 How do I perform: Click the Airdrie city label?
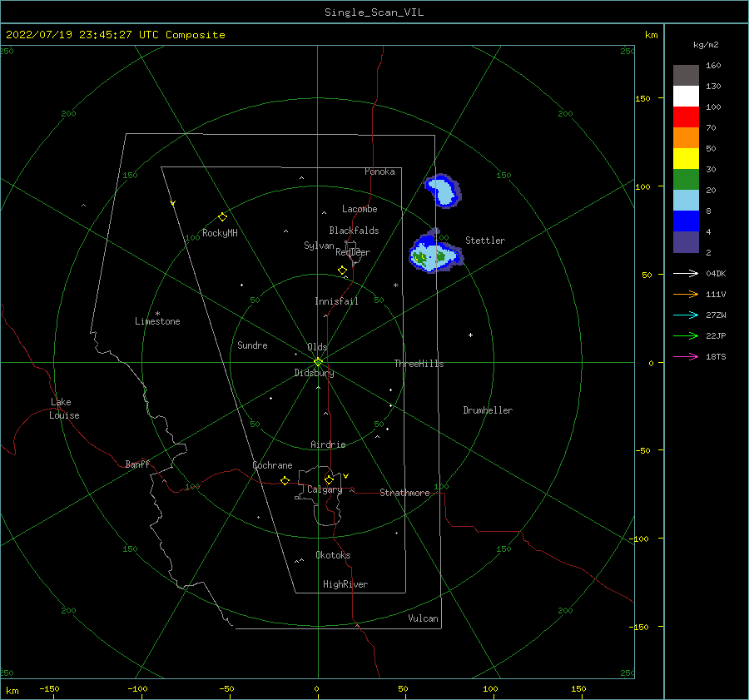coord(328,444)
